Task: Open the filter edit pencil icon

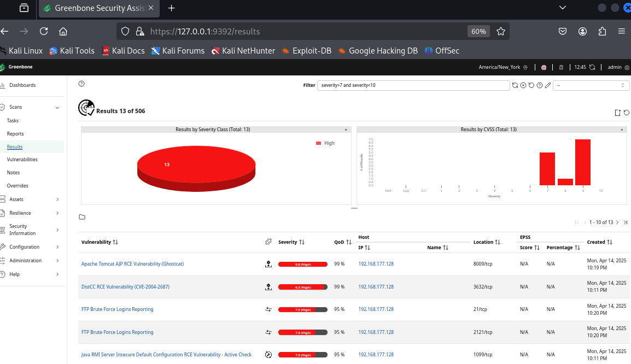Action: [548, 85]
